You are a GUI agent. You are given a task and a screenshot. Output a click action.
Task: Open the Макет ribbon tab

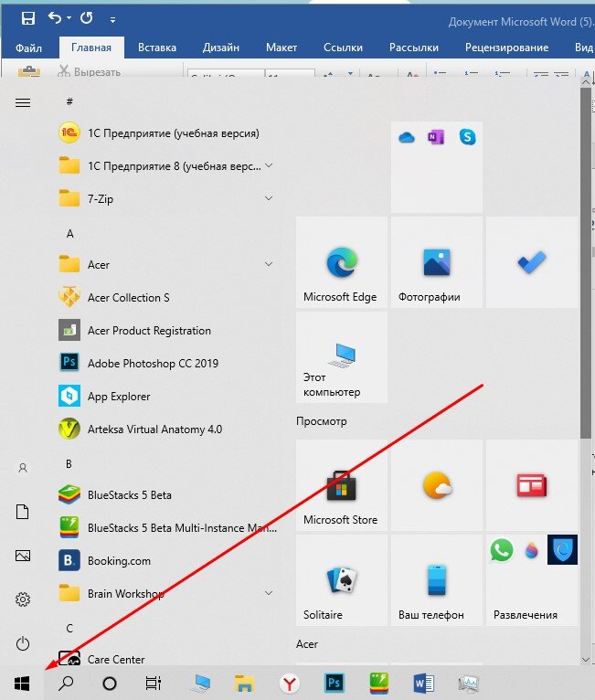tap(282, 48)
